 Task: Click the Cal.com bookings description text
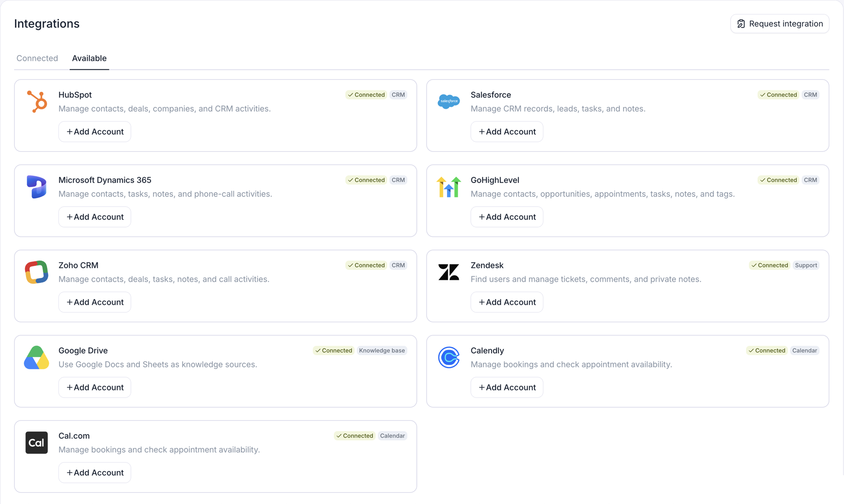point(159,449)
